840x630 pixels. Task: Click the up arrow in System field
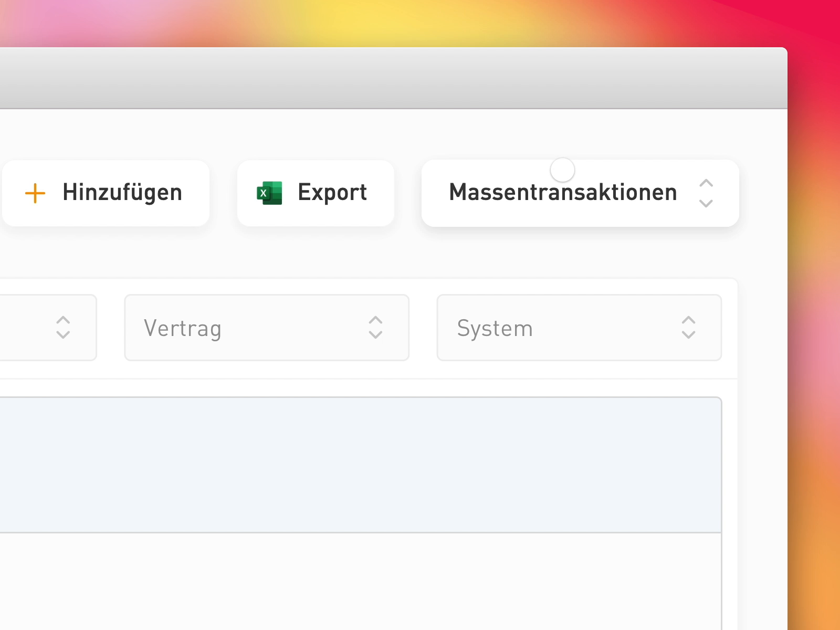click(x=688, y=319)
